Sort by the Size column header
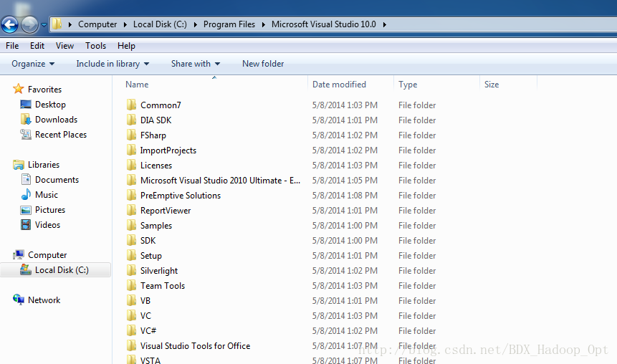 tap(492, 85)
